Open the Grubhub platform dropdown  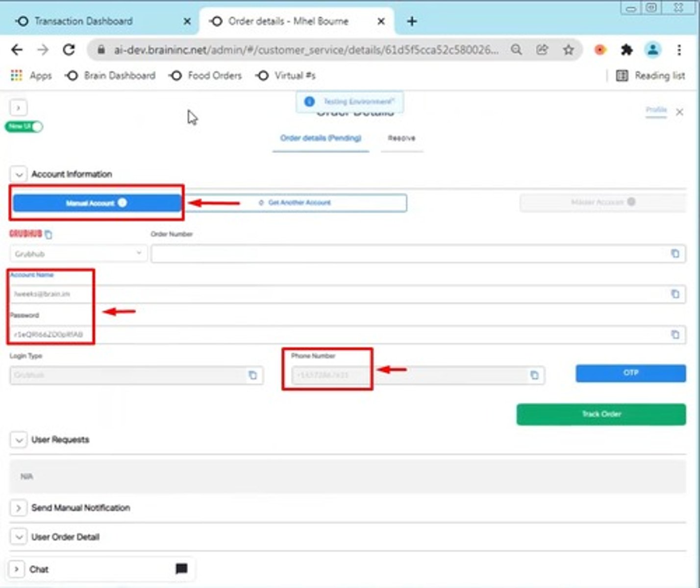(78, 254)
